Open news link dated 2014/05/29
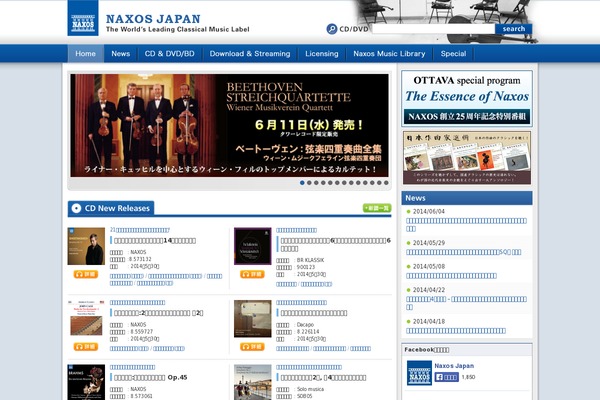Screen dimensions: 600x400 (463, 252)
